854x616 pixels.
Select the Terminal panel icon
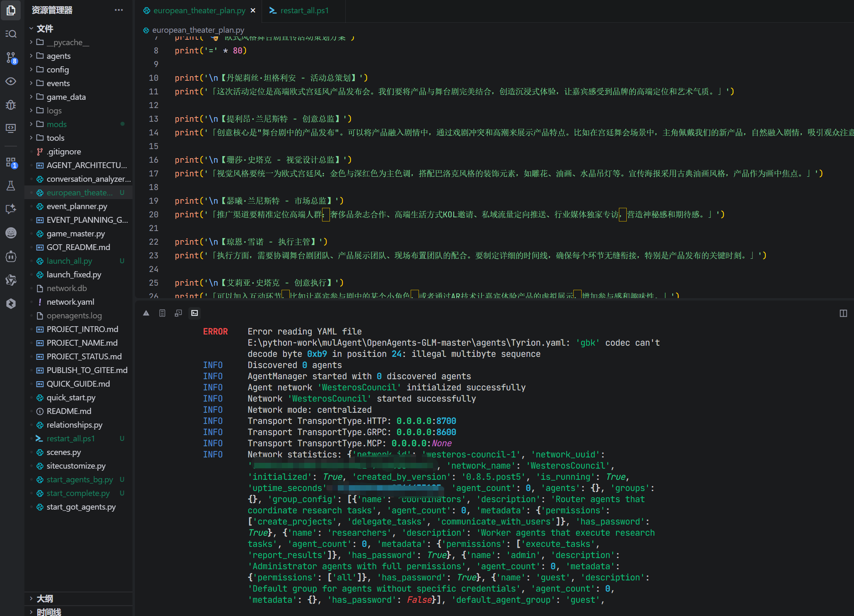coord(195,313)
